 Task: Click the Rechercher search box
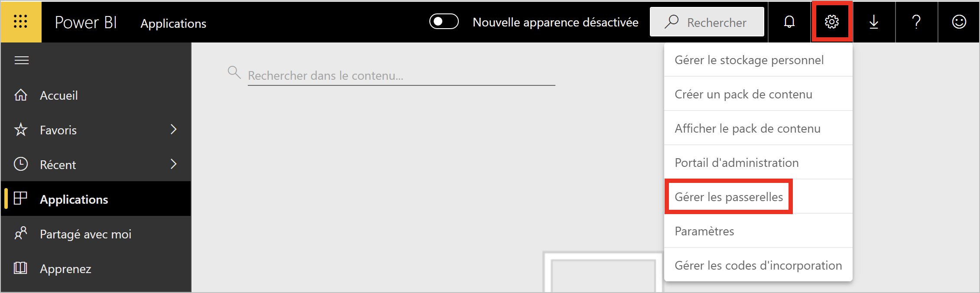(x=707, y=22)
